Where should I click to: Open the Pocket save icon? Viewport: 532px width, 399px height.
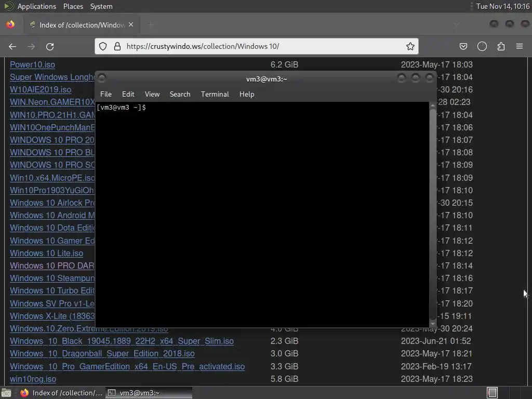point(463,46)
